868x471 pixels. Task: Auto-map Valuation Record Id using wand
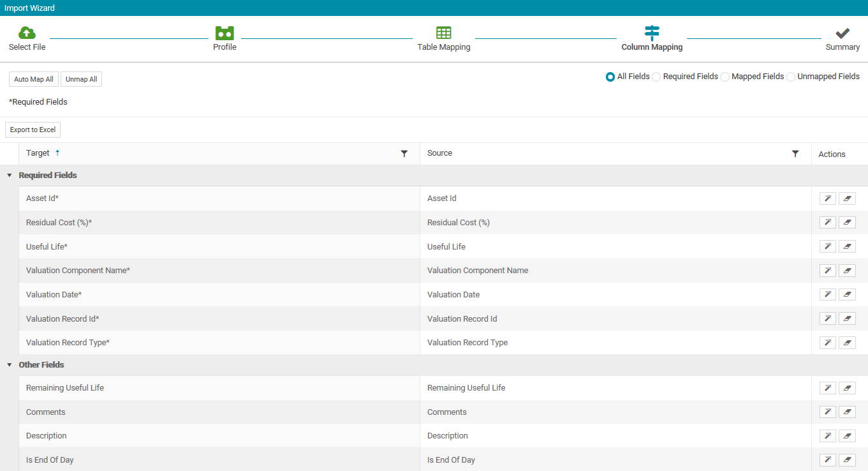[827, 318]
